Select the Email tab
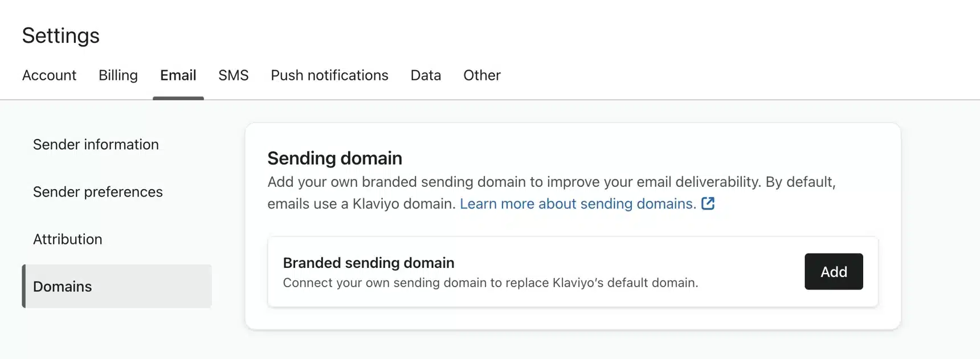Image resolution: width=980 pixels, height=359 pixels. click(x=178, y=75)
